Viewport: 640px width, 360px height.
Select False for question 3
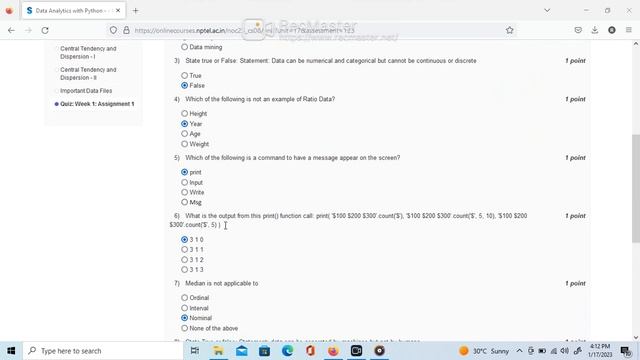(x=184, y=85)
